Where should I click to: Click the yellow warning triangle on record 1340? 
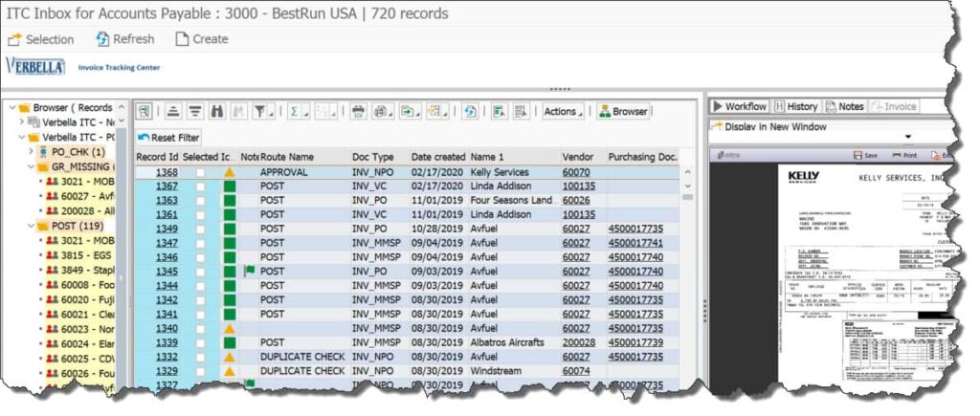tap(230, 329)
